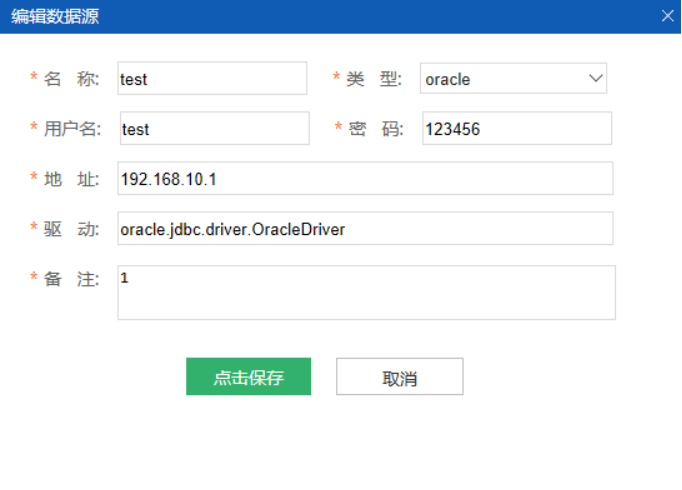Close the 编辑数据源 dialog with X
Viewport: 682px width, 490px height.
(668, 16)
